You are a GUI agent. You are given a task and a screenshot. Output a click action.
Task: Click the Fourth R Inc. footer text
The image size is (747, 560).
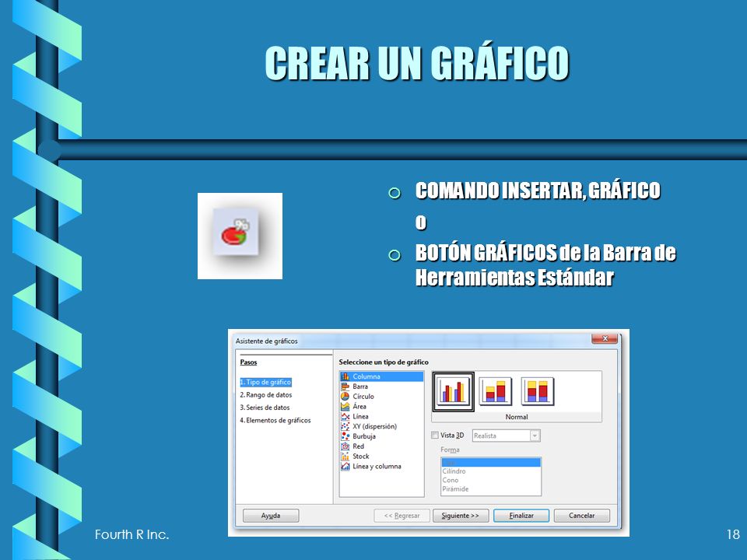[132, 534]
